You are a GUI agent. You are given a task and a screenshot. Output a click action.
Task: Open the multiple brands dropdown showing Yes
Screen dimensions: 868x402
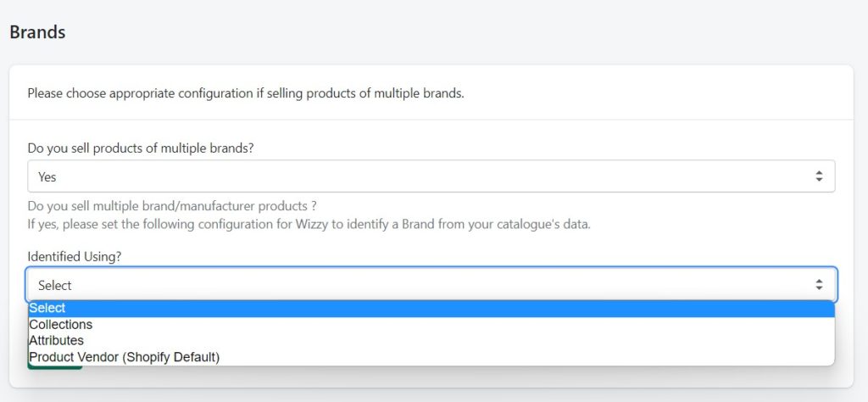coord(431,176)
